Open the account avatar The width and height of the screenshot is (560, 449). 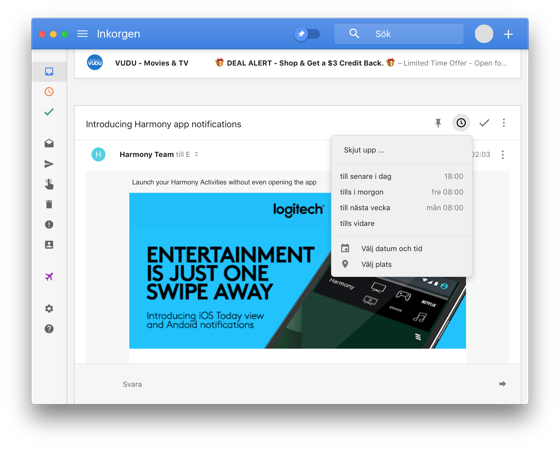pyautogui.click(x=484, y=34)
